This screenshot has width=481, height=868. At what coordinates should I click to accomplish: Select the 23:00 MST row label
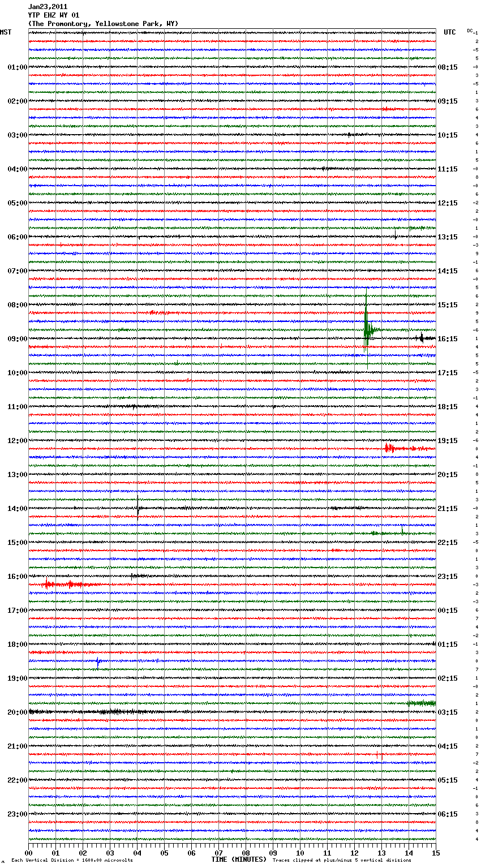pos(17,814)
